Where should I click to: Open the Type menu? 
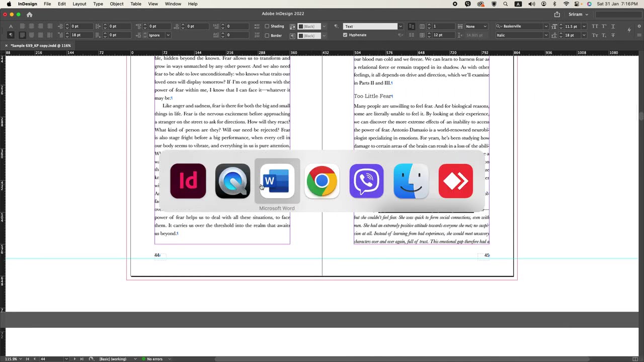(98, 4)
